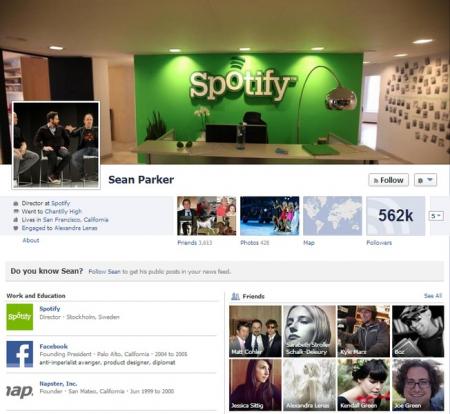Open the 562k Followers tile

coord(396,216)
